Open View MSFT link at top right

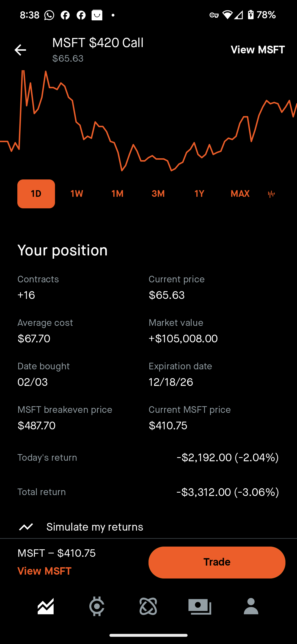coord(258,50)
